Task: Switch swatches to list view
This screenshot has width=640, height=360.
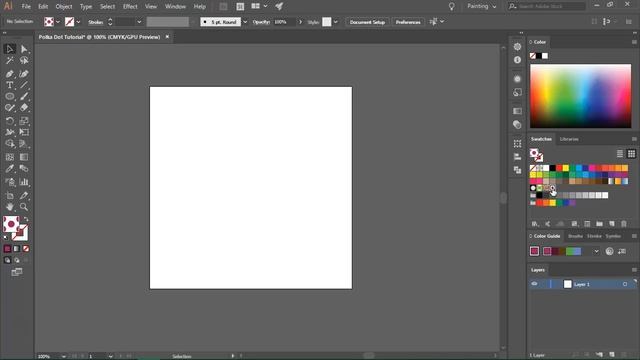Action: [x=620, y=153]
